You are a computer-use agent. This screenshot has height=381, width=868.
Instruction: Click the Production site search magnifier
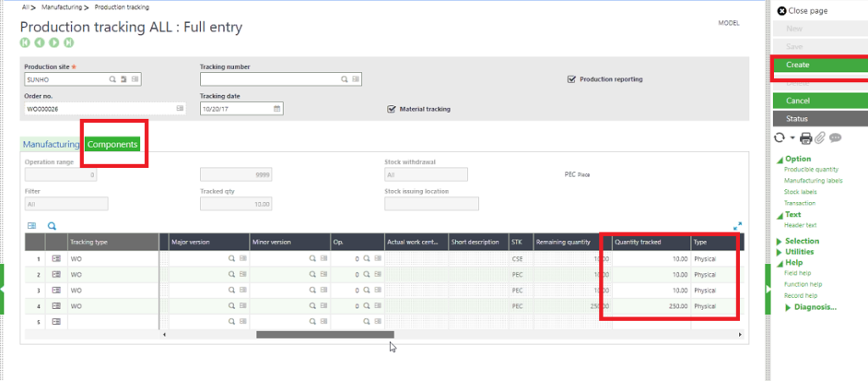(x=112, y=79)
